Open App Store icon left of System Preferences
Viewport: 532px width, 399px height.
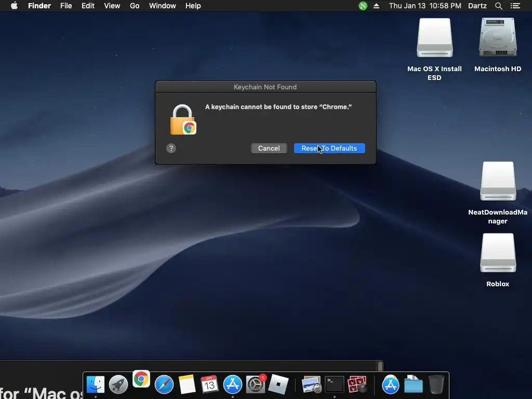click(x=232, y=385)
